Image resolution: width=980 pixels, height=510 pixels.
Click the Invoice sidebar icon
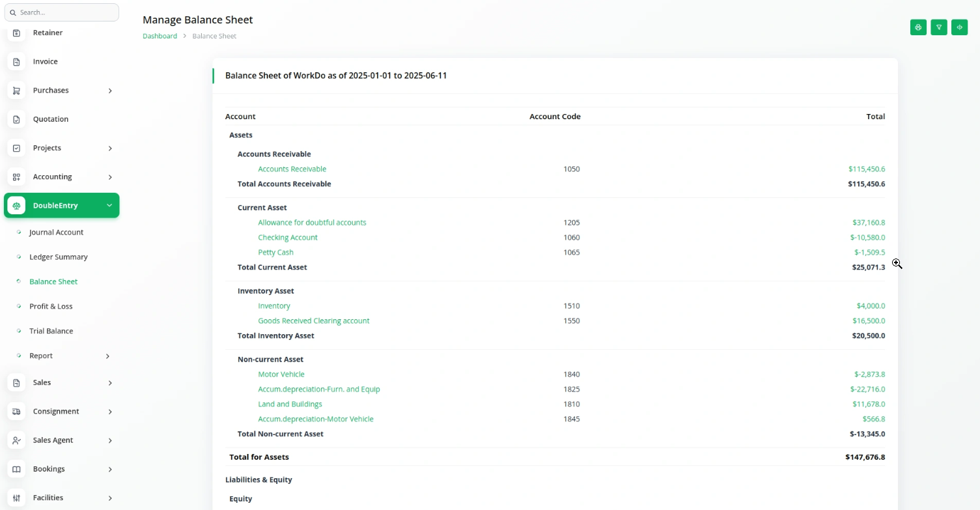tap(17, 62)
